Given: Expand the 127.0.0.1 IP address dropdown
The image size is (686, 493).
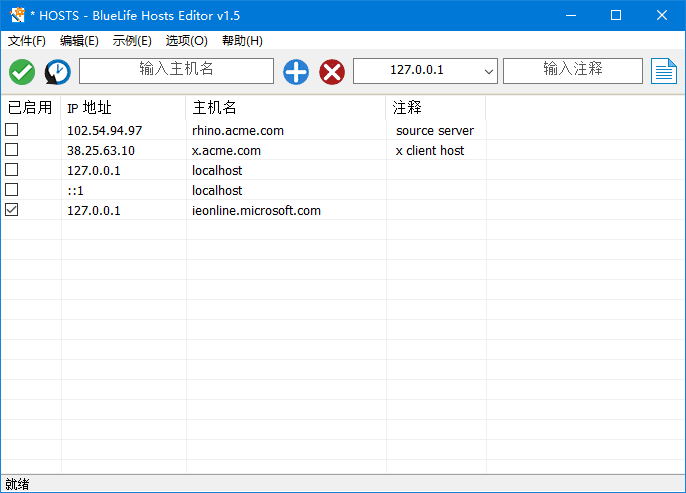Looking at the screenshot, I should point(488,71).
